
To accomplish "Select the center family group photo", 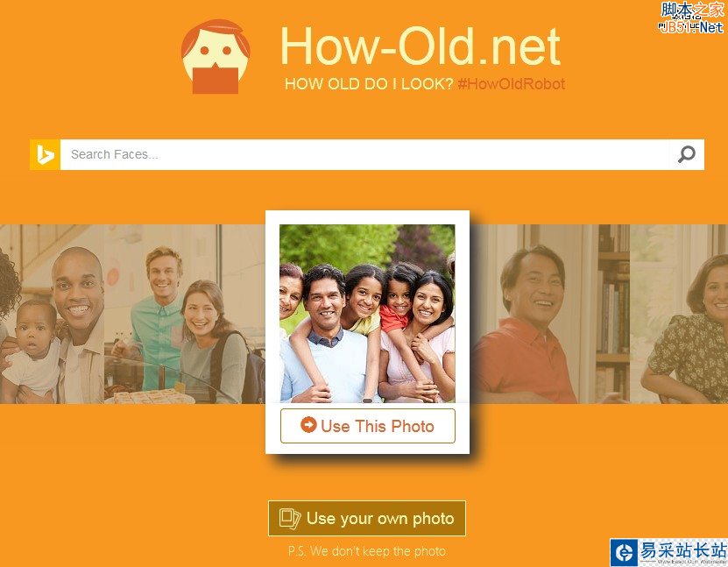I will 367,314.
